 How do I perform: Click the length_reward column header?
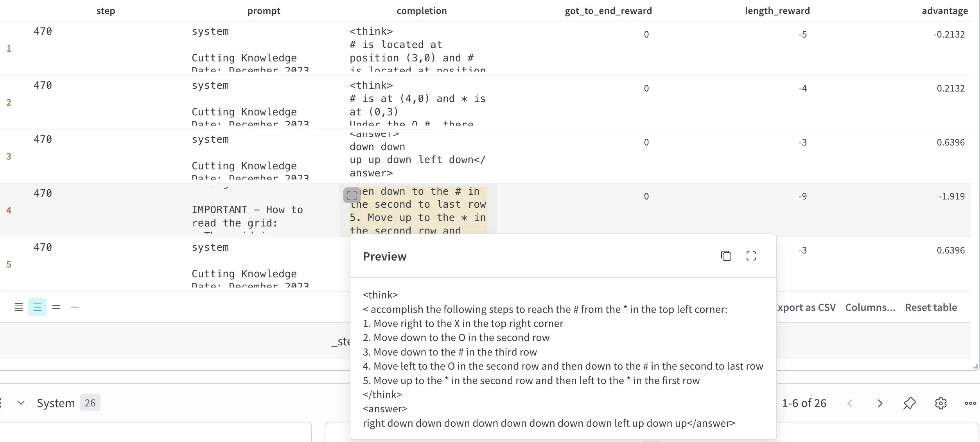(777, 11)
